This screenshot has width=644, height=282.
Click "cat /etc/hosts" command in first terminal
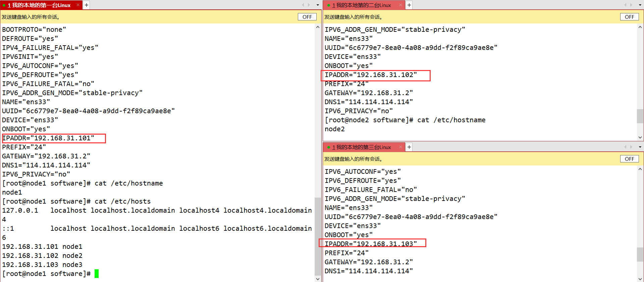coord(123,201)
